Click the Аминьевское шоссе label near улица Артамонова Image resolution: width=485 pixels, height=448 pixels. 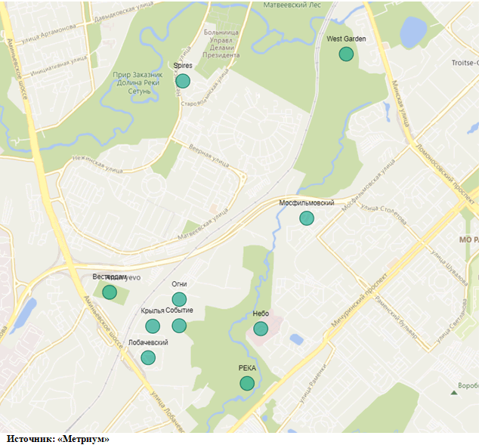17,69
